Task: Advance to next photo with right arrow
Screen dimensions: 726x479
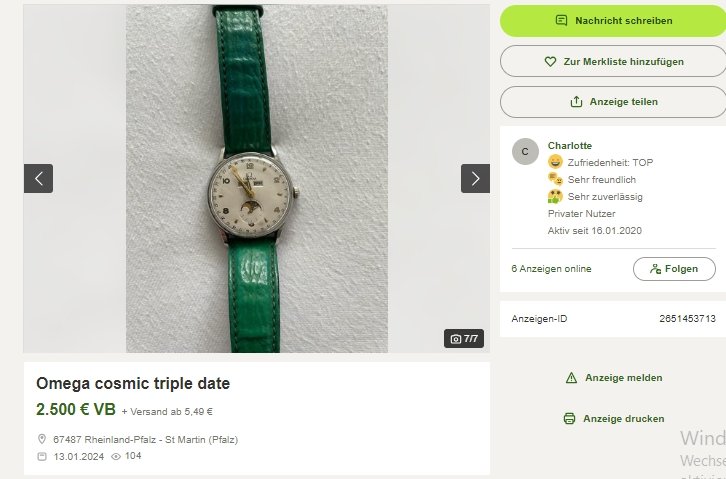Action: tap(475, 178)
